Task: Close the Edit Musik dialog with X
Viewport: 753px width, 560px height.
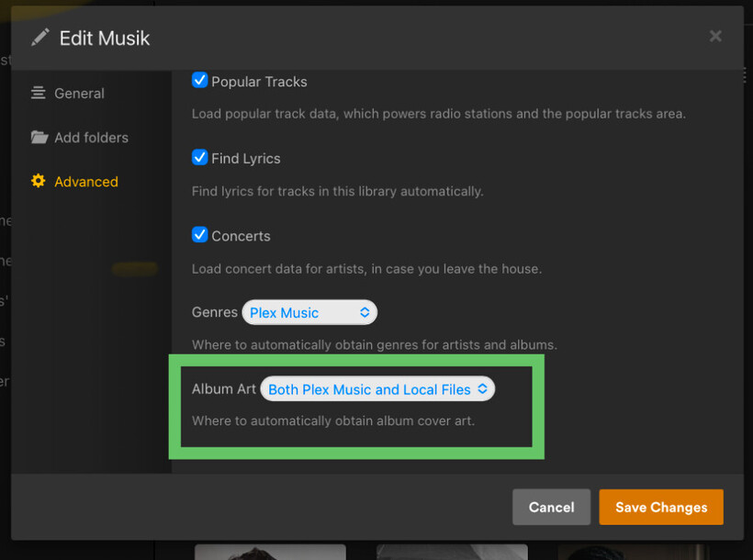Action: [715, 37]
